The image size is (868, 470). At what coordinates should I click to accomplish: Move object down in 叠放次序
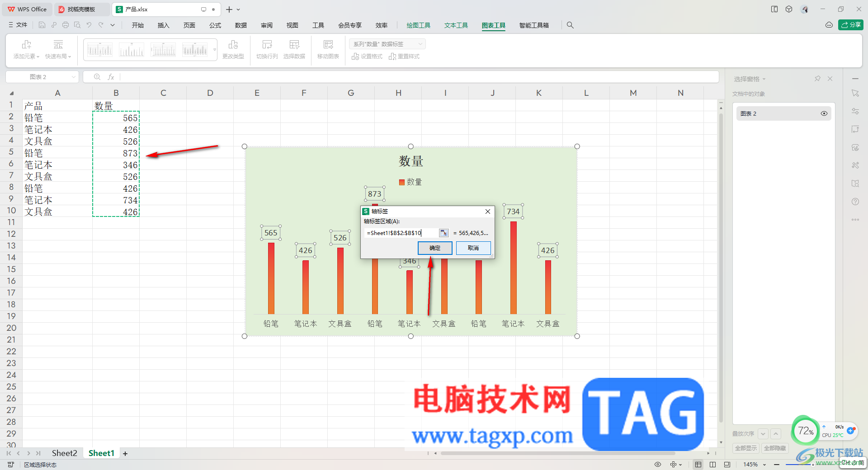tap(763, 434)
